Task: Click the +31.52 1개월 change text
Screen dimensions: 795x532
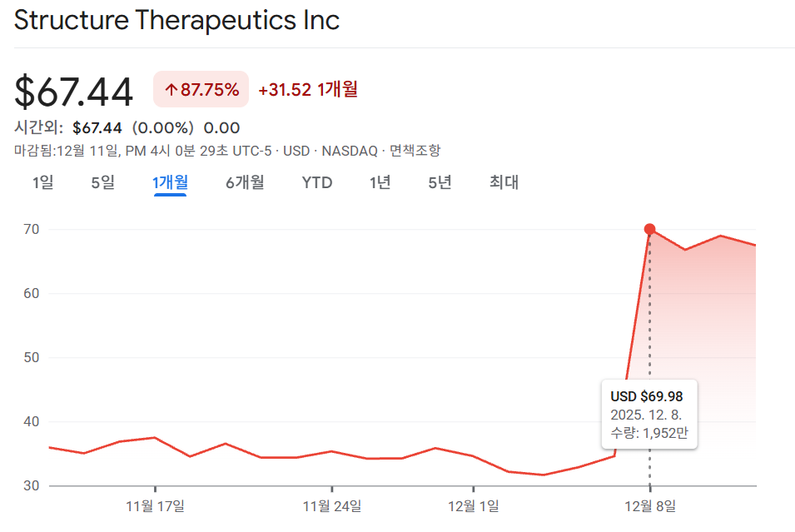Action: tap(308, 89)
